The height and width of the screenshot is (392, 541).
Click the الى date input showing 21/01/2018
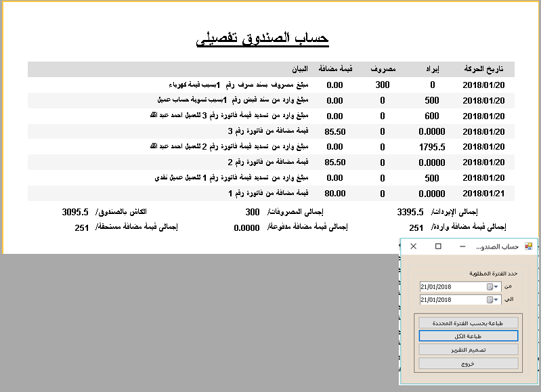point(460,300)
